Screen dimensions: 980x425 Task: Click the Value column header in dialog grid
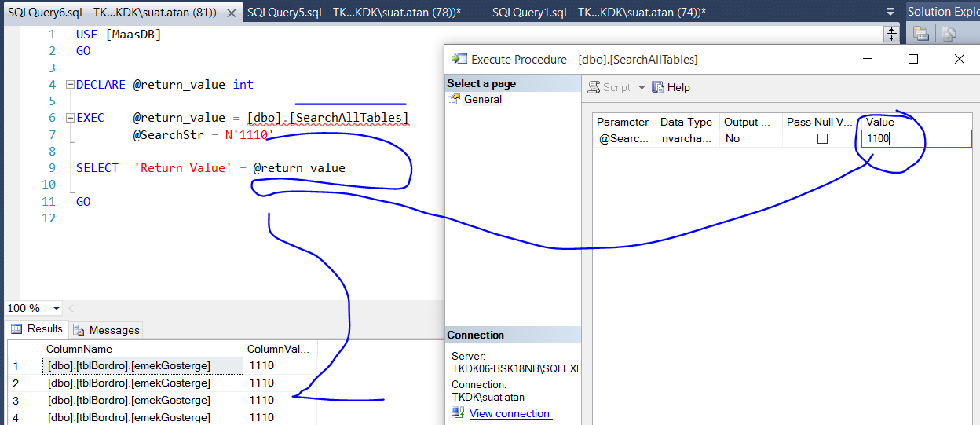coord(916,122)
